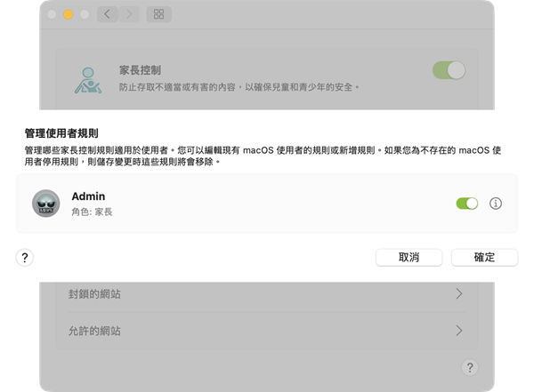This screenshot has height=392, width=534.
Task: Go forward using the right chevron
Action: pyautogui.click(x=129, y=14)
